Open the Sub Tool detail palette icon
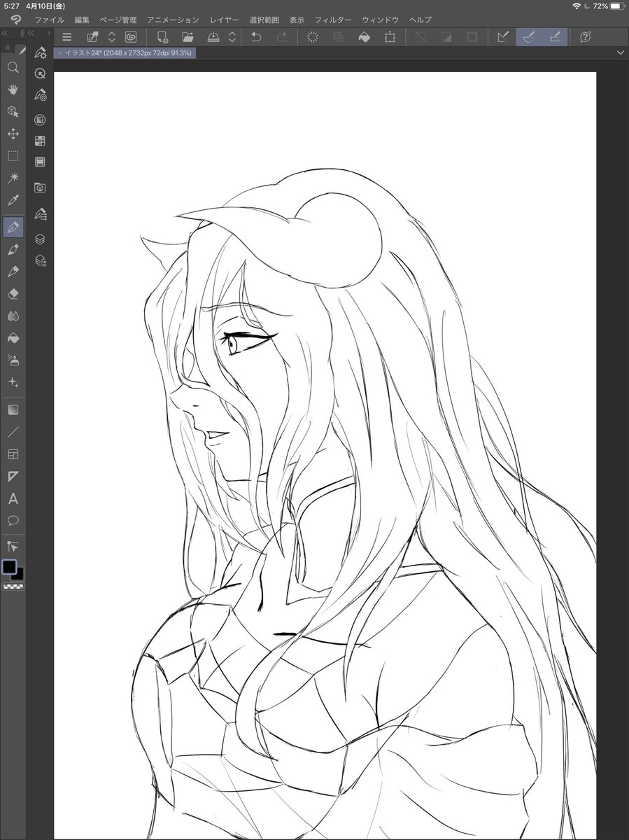 [x=41, y=52]
